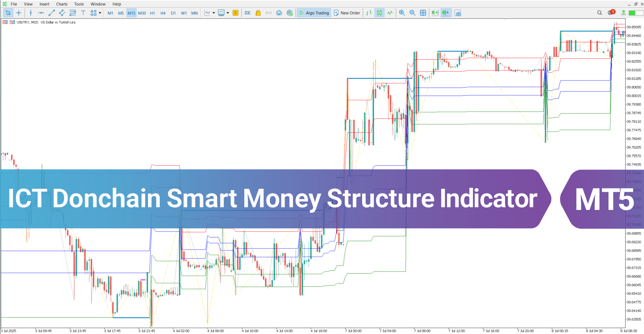Click the 39.81920 price scale label

tap(634, 70)
